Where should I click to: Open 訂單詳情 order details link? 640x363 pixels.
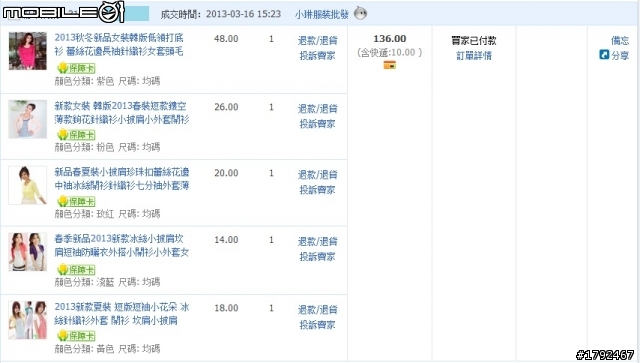coord(474,56)
